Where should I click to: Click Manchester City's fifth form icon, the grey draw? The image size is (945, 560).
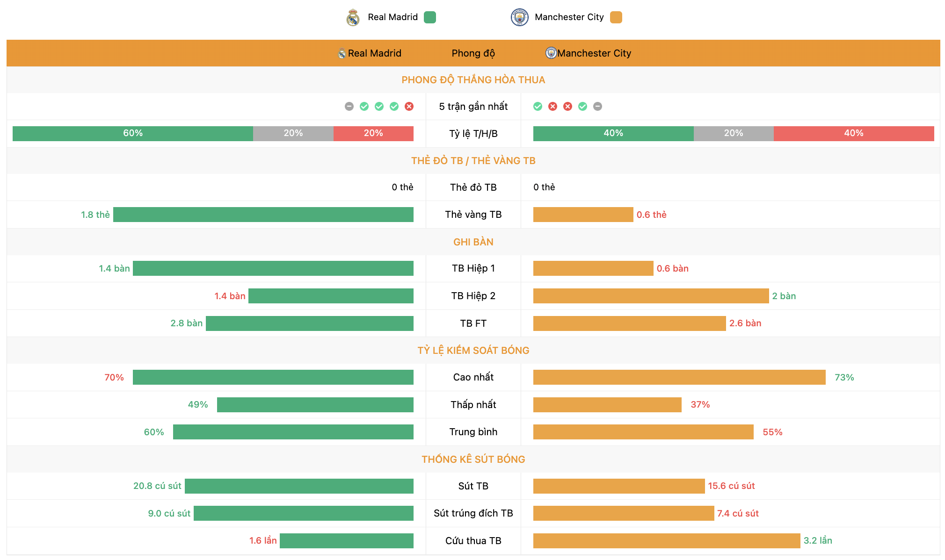597,107
